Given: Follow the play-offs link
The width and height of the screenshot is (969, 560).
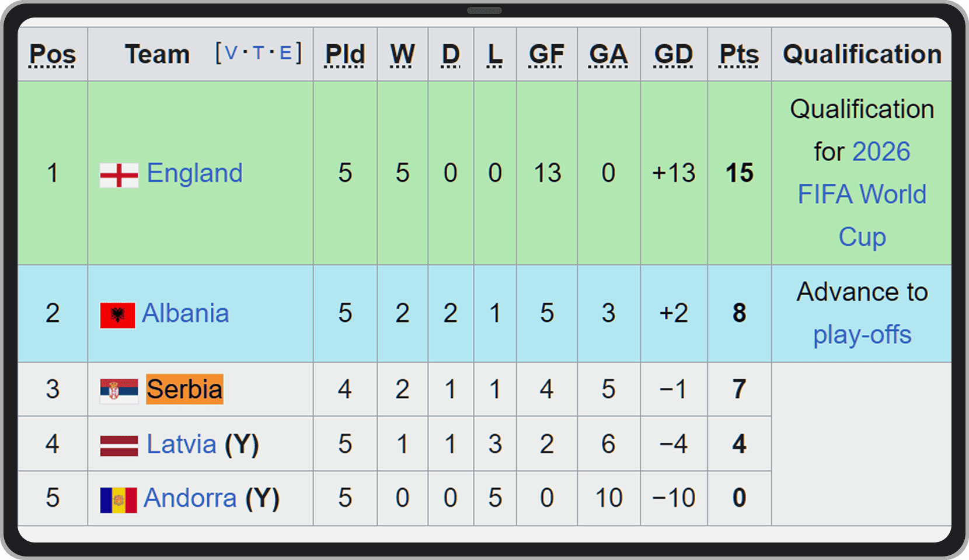Looking at the screenshot, I should [x=862, y=335].
